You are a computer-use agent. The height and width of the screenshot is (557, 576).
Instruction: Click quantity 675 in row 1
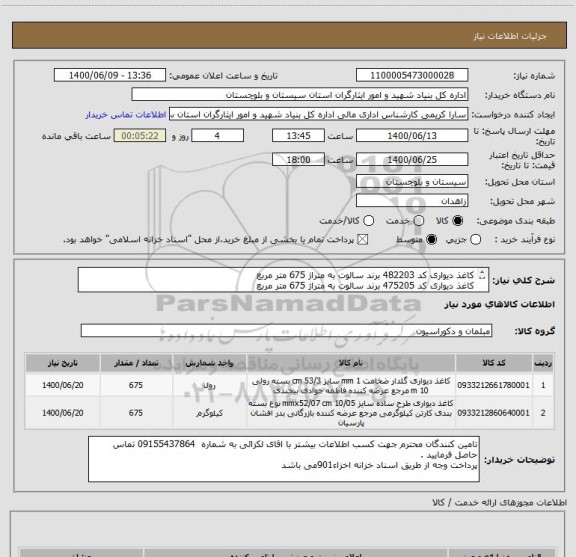[x=136, y=385]
